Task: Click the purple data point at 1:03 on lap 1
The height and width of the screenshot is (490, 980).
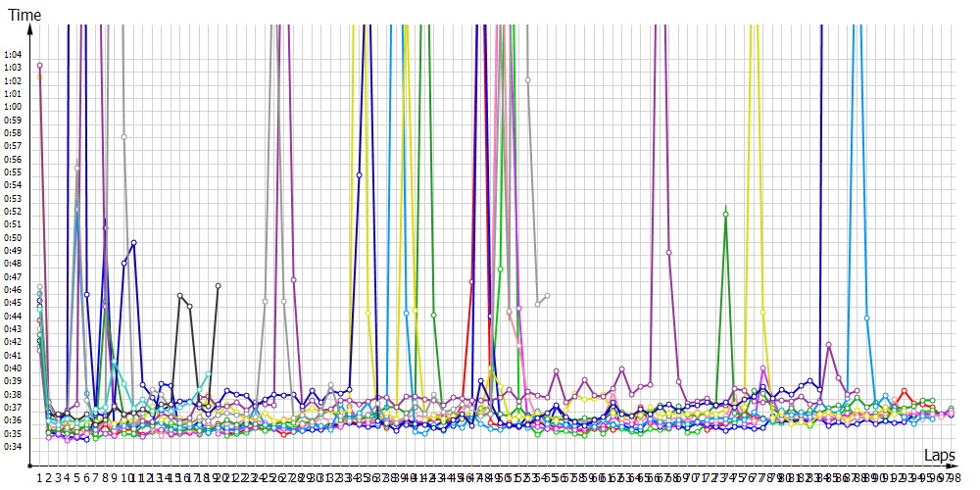Action: 39,66
